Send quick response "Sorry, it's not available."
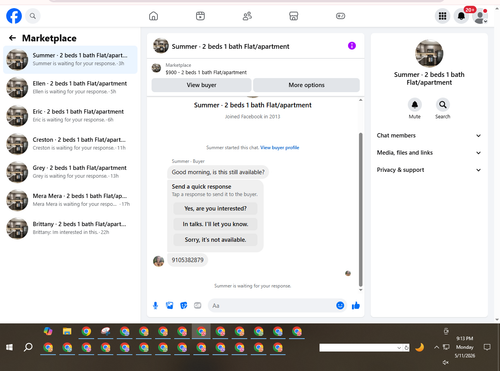 [x=215, y=240]
